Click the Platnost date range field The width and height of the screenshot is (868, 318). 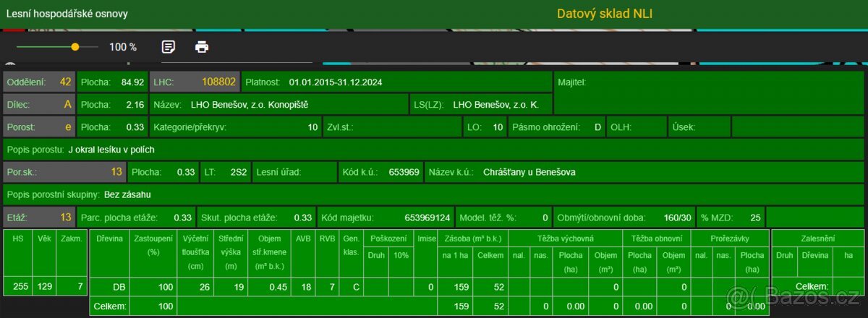click(x=396, y=82)
